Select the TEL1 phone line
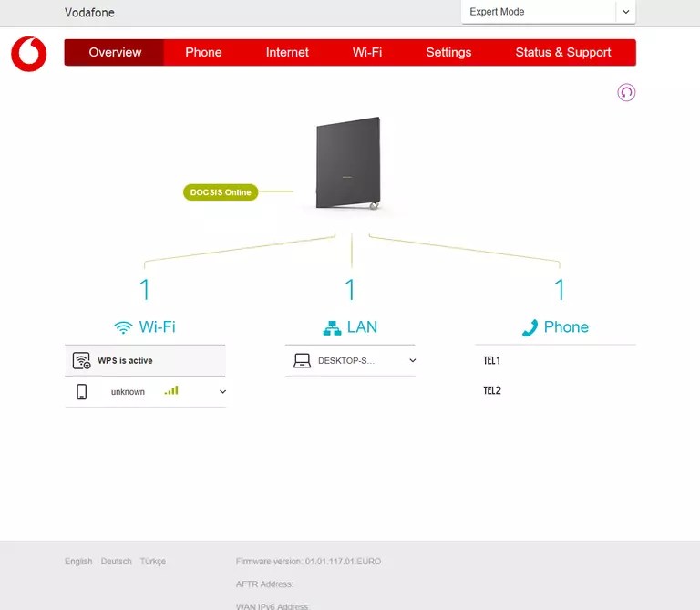 coord(491,360)
